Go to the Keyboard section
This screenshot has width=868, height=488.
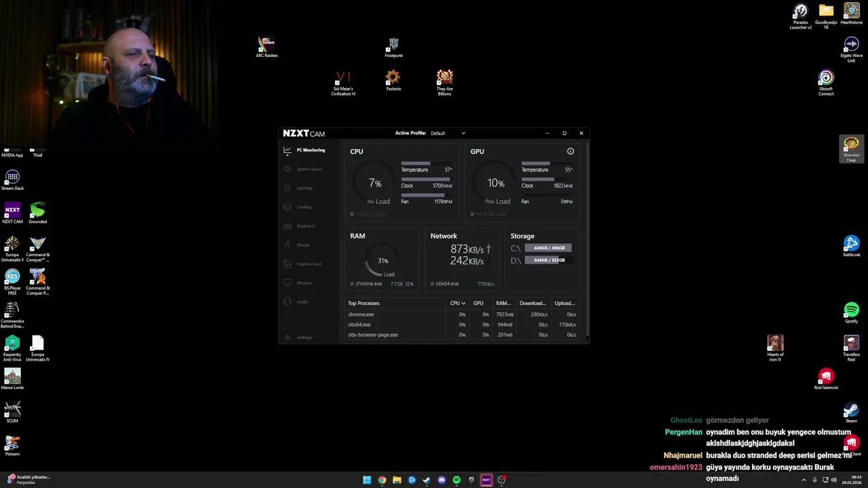pyautogui.click(x=299, y=226)
